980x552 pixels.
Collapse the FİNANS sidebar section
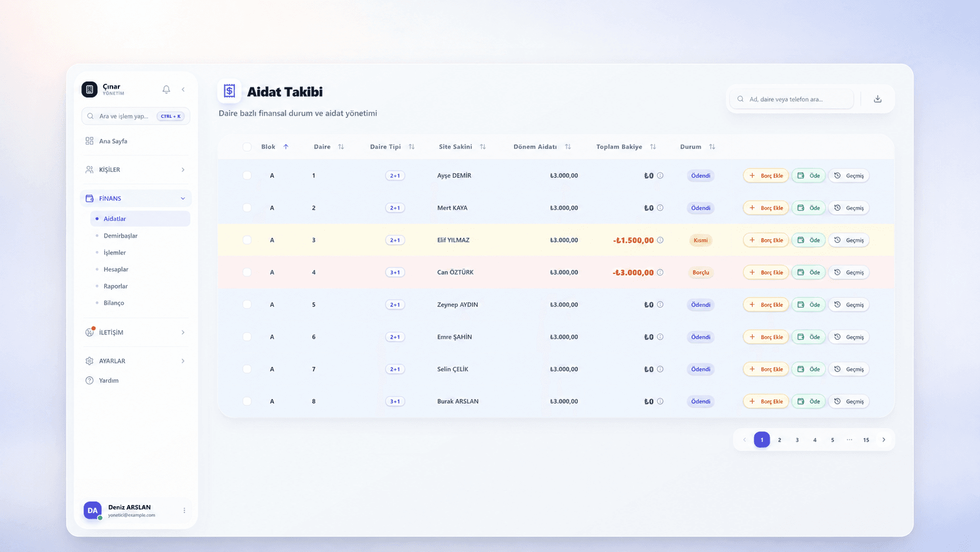[135, 198]
